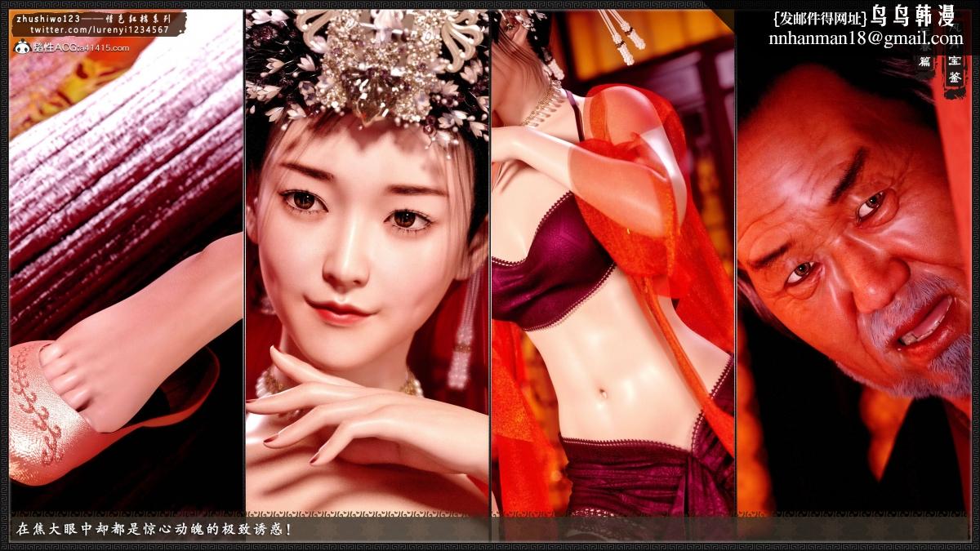Click the panda logo watermark icon

pyautogui.click(x=22, y=47)
